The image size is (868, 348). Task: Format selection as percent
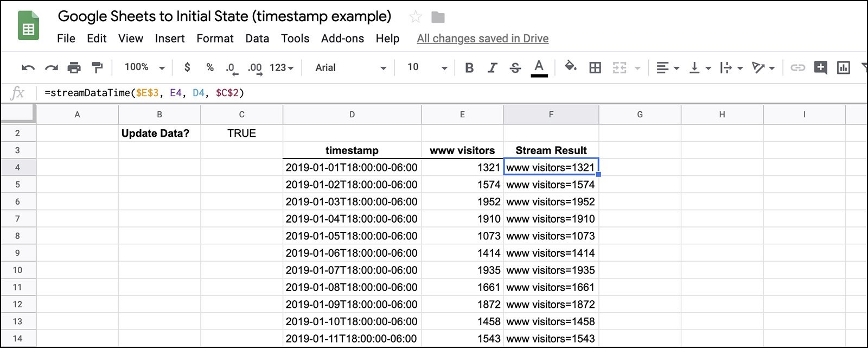pyautogui.click(x=210, y=67)
